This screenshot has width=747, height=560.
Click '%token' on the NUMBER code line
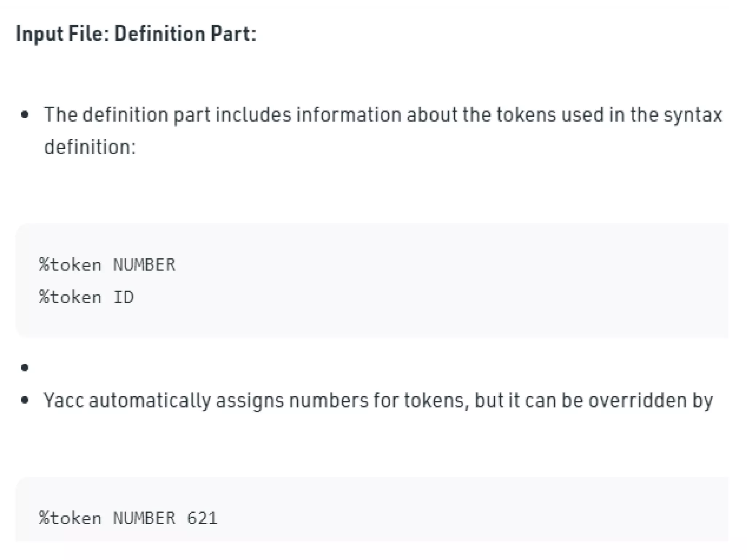coord(70,265)
